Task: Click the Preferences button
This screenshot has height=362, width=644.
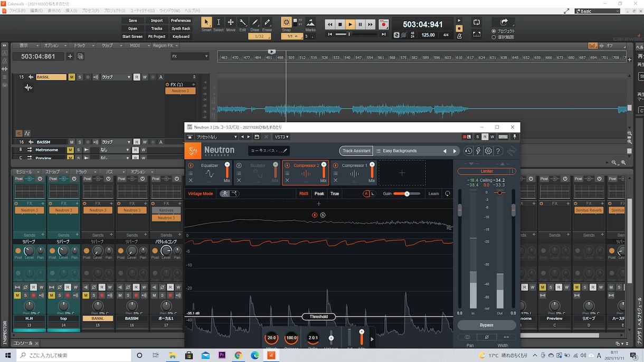Action: pos(181,21)
